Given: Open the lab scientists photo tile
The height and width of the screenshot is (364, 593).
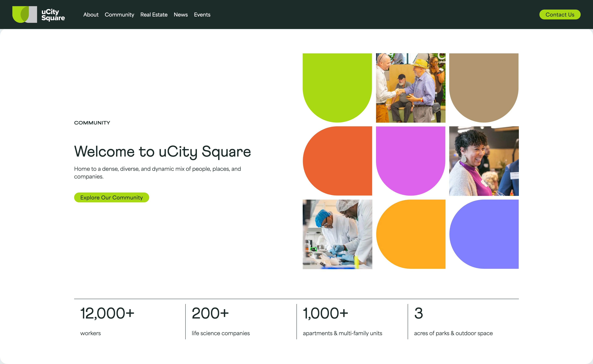Looking at the screenshot, I should 337,234.
